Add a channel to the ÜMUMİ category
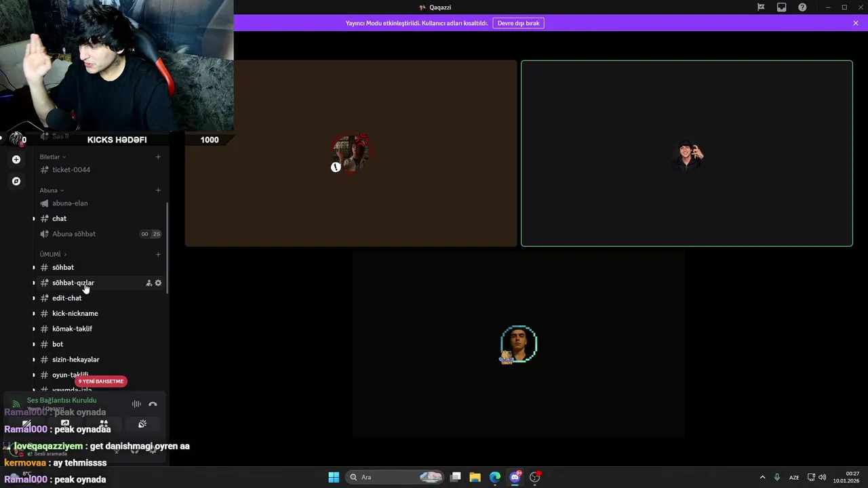This screenshot has width=868, height=488. 158,254
